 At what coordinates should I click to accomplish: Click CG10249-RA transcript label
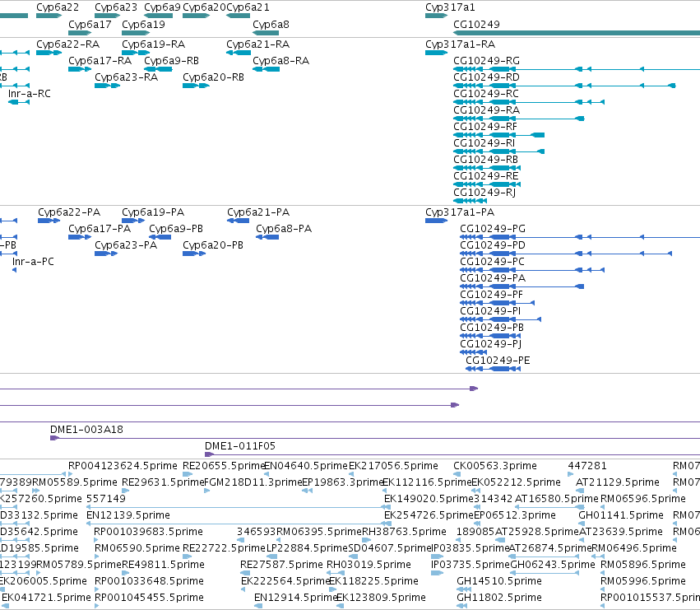click(487, 110)
